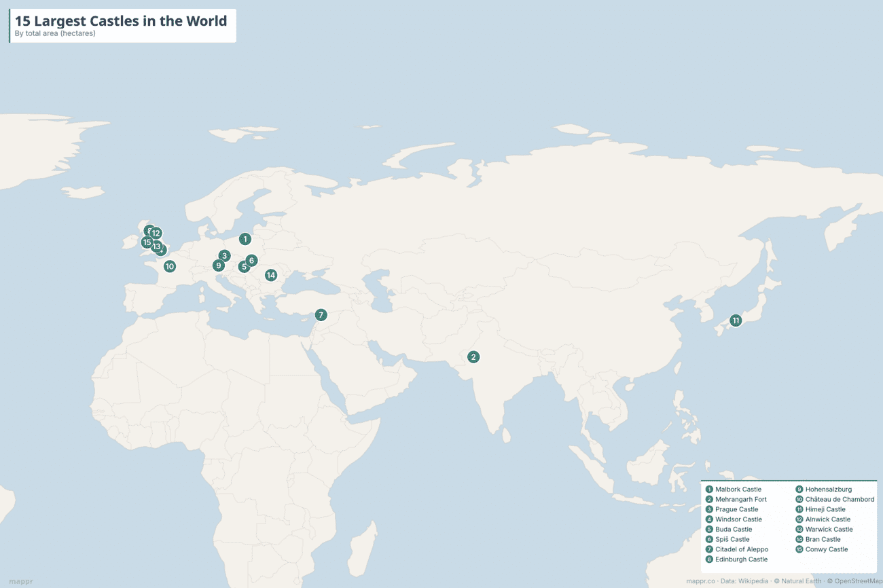Select the Spiš Castle marker numbered 6
883x588 pixels.
pos(251,259)
